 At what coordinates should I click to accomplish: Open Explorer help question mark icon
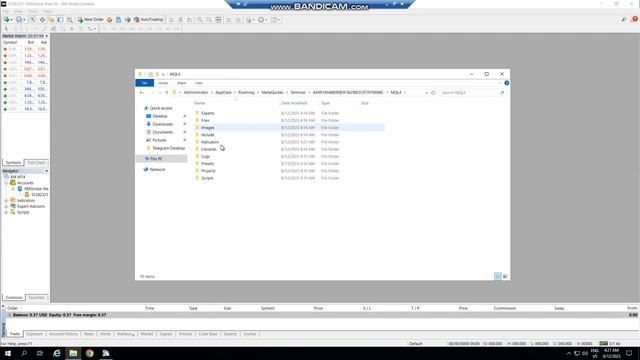507,83
